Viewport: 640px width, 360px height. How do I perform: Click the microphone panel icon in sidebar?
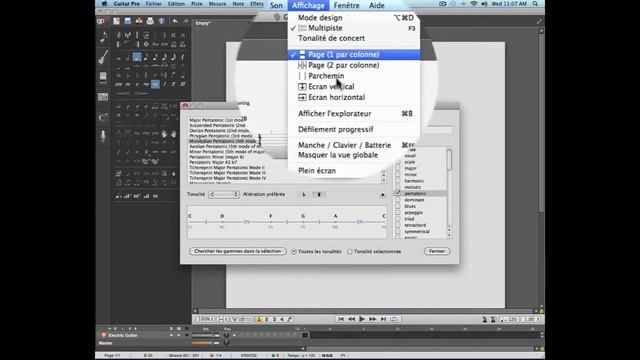pos(103,136)
